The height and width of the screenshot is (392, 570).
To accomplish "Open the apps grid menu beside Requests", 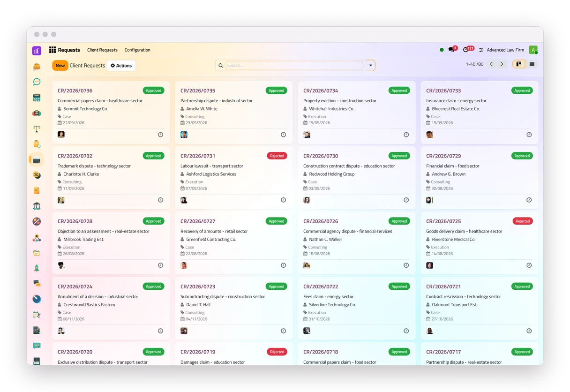I will pos(52,50).
